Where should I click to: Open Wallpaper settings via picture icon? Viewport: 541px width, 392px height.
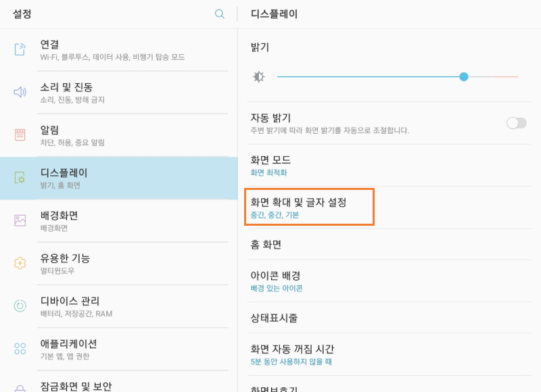(x=19, y=220)
